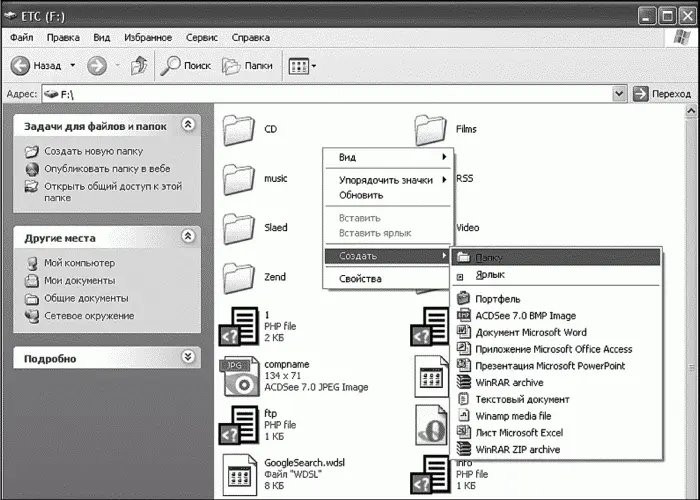Open the Films folder icon
The image size is (700, 500).
click(x=431, y=130)
